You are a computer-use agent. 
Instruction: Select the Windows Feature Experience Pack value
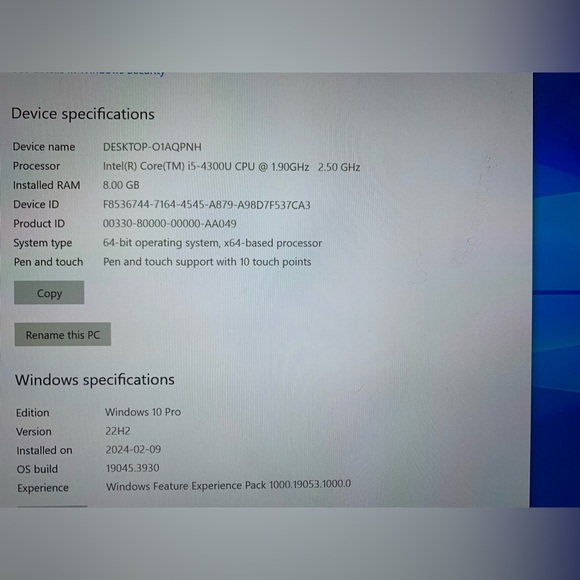(x=228, y=486)
